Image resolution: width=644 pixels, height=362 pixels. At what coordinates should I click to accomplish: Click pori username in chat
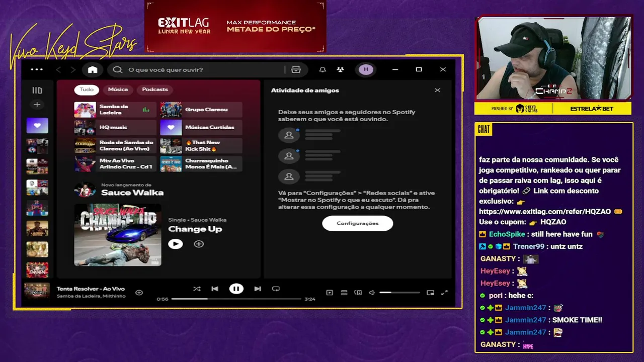[x=496, y=296]
